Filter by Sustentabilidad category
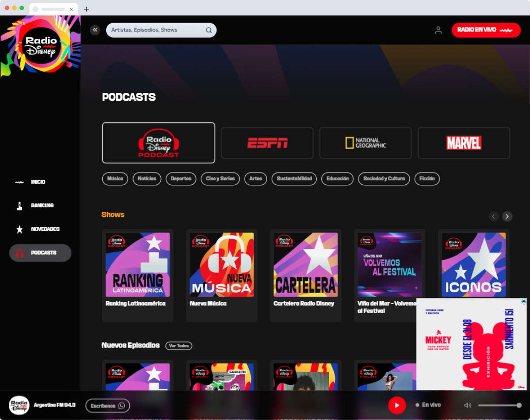Screen dimensions: 530x420 [x=294, y=179]
